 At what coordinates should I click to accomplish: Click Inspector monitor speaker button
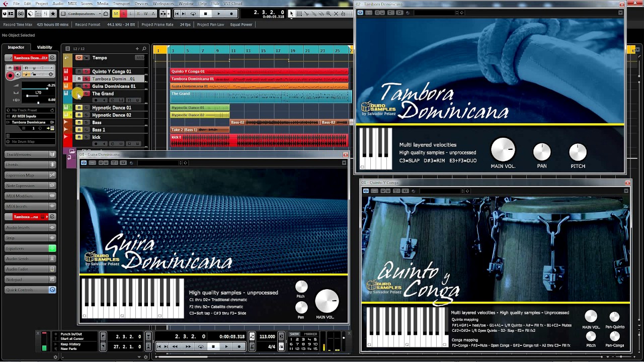18,75
